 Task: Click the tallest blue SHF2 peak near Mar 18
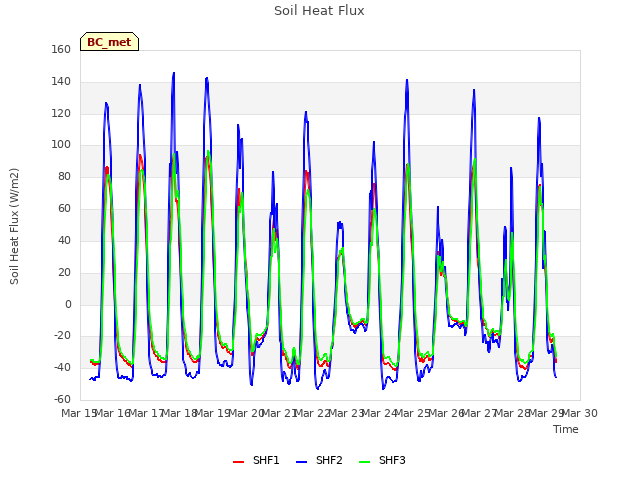point(174,73)
